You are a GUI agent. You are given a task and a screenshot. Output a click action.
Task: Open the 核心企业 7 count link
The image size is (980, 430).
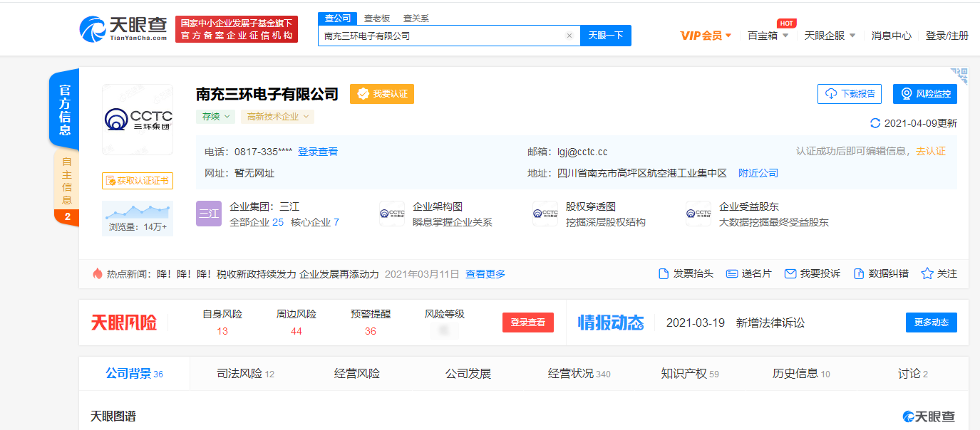pyautogui.click(x=315, y=222)
